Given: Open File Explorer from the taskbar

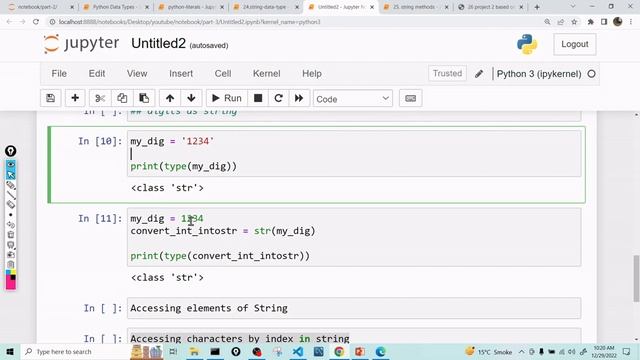Looking at the screenshot, I should pyautogui.click(x=194, y=351).
